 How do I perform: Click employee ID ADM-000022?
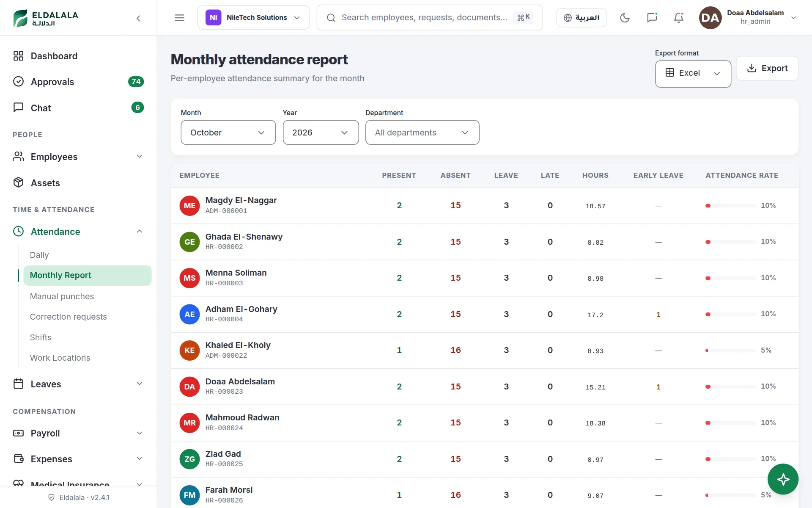(x=226, y=356)
